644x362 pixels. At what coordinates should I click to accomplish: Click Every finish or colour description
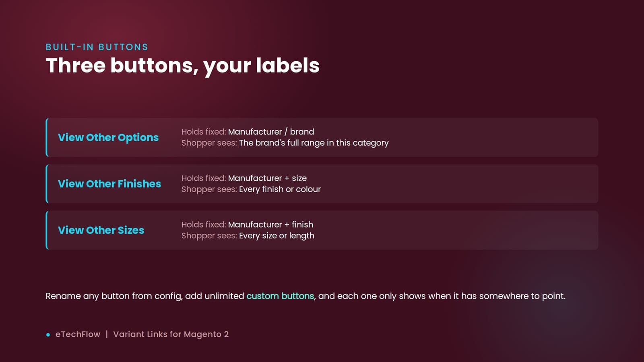pos(280,189)
